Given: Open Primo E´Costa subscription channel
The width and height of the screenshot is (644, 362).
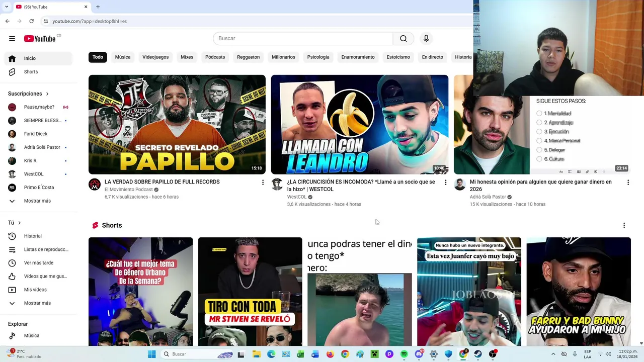Looking at the screenshot, I should click(38, 188).
